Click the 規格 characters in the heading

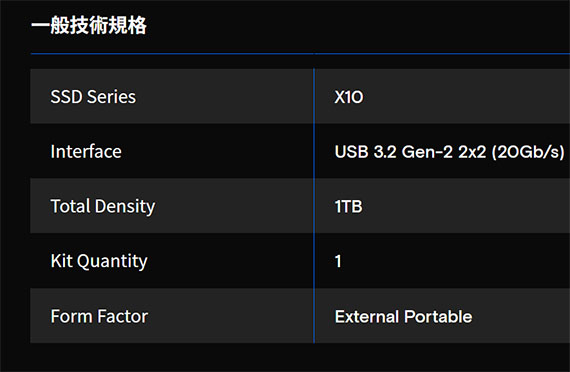128,25
